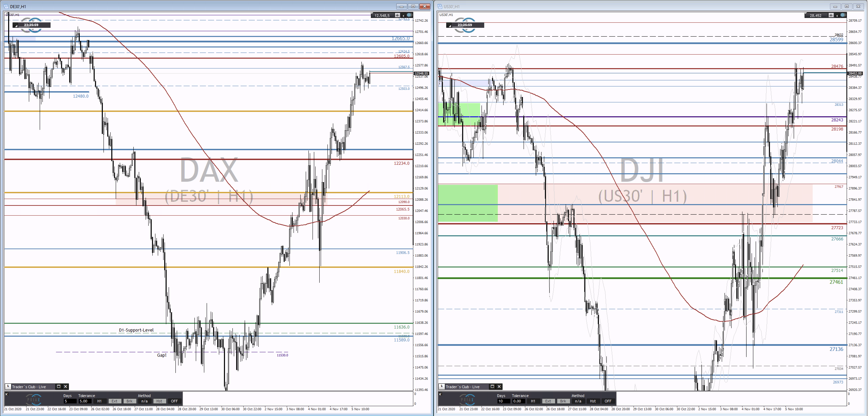Open the n/a Method selector in DAX bar
Image resolution: width=868 pixels, height=416 pixels.
tap(145, 401)
